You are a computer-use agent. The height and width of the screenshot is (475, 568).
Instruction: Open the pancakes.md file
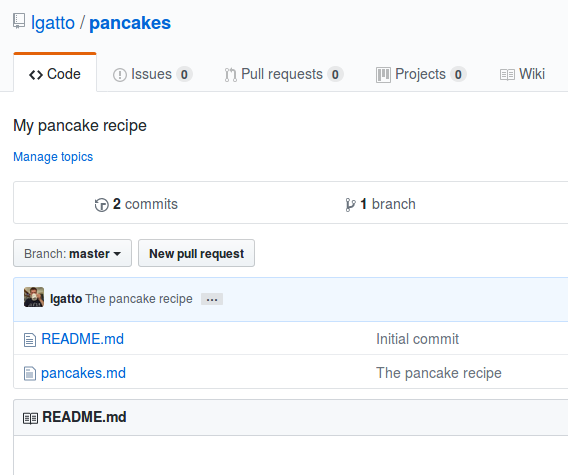click(83, 373)
